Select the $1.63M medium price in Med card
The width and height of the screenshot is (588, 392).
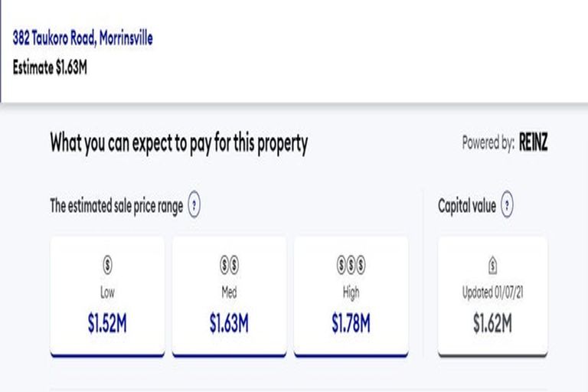(229, 324)
